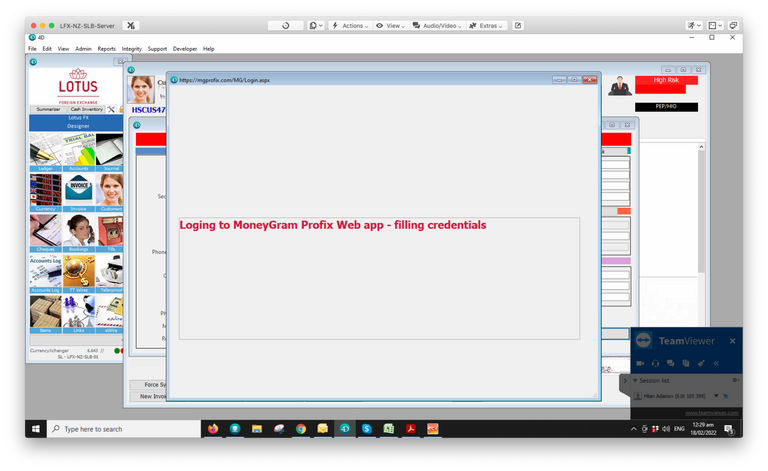Open the Audio/Video dropdown
Viewport: 768px width, 471px height.
tap(437, 25)
